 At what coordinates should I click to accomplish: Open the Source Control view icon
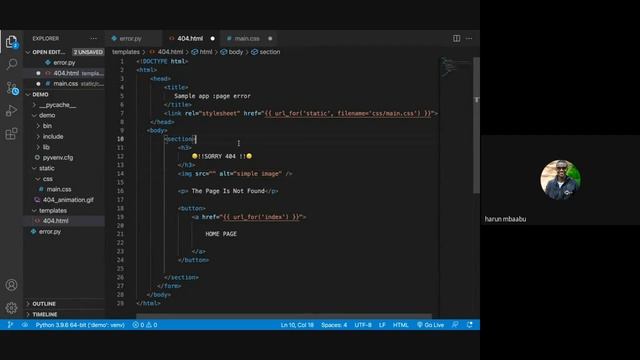tap(12, 87)
